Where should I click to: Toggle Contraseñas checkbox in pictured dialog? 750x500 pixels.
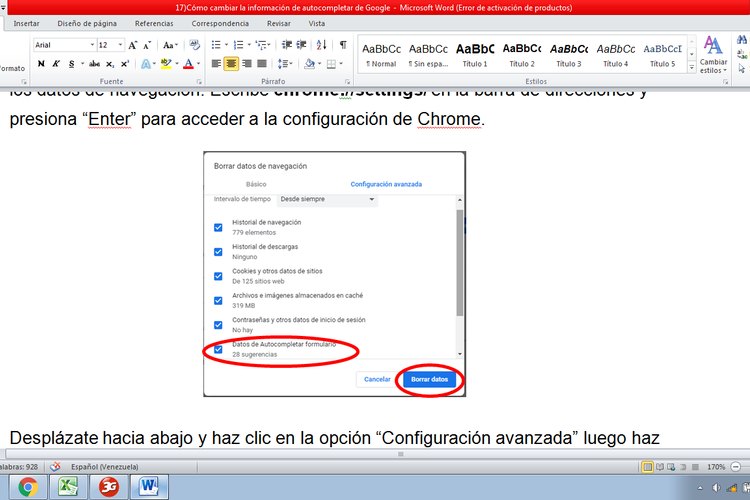point(218,325)
